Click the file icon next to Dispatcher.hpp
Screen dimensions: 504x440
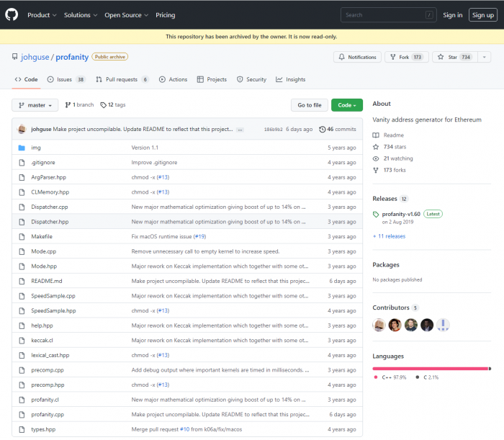pyautogui.click(x=22, y=222)
